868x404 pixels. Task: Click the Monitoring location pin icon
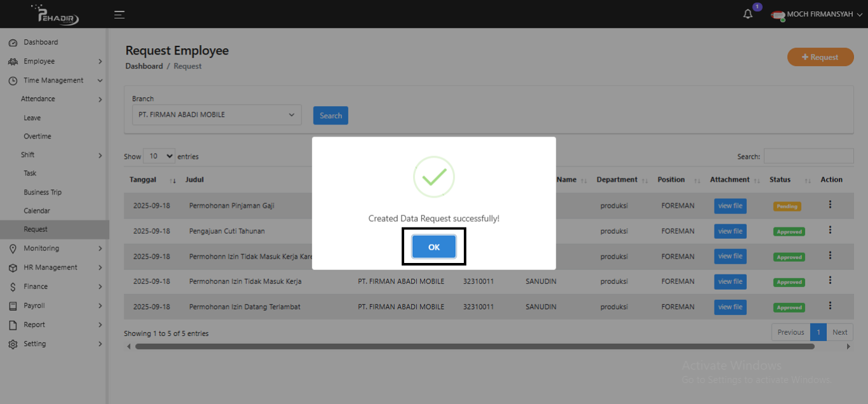13,249
